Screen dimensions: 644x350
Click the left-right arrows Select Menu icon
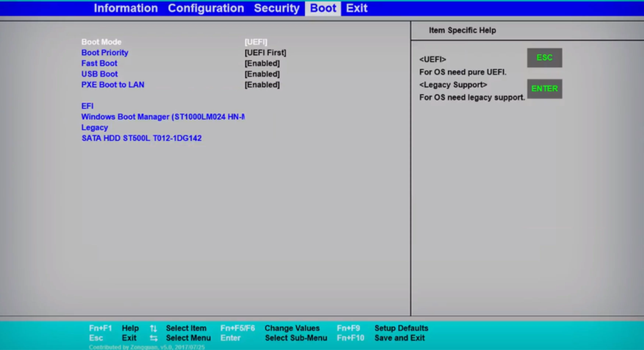(154, 338)
